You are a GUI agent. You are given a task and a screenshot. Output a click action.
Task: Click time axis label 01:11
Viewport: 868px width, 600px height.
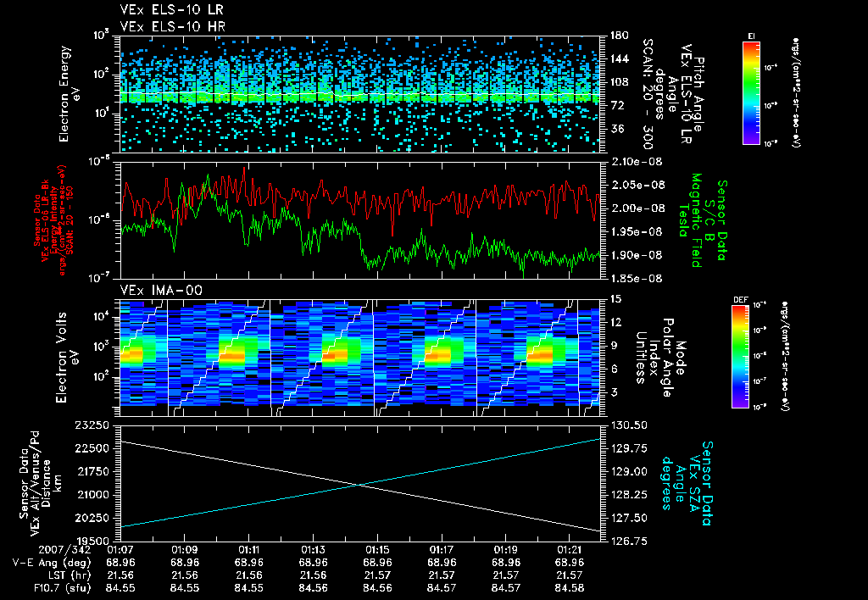pos(248,550)
